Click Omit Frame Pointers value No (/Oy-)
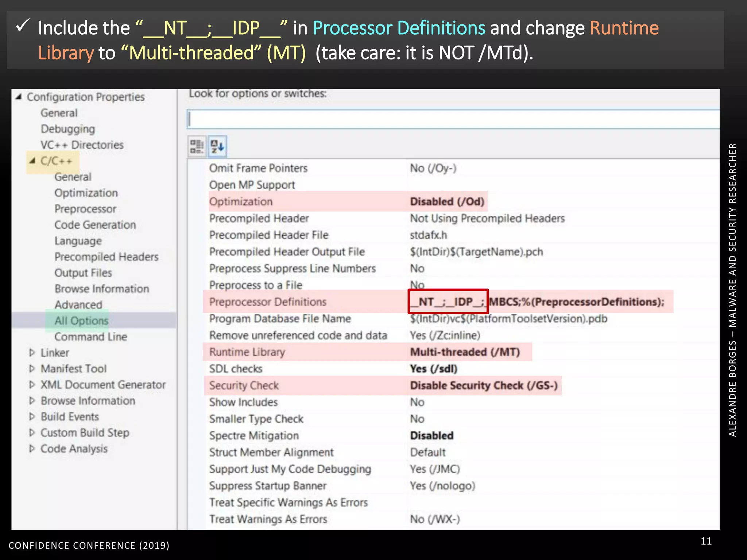Viewport: 747px width, 560px height. [433, 168]
